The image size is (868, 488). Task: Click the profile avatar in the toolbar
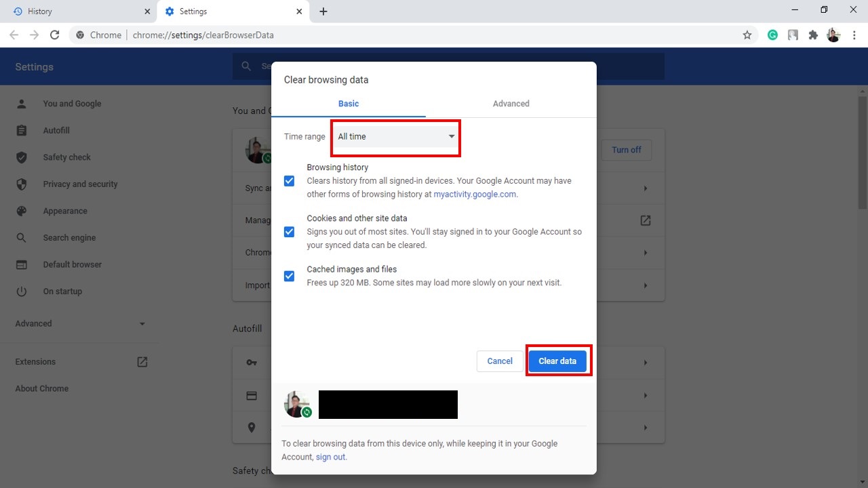tap(833, 35)
